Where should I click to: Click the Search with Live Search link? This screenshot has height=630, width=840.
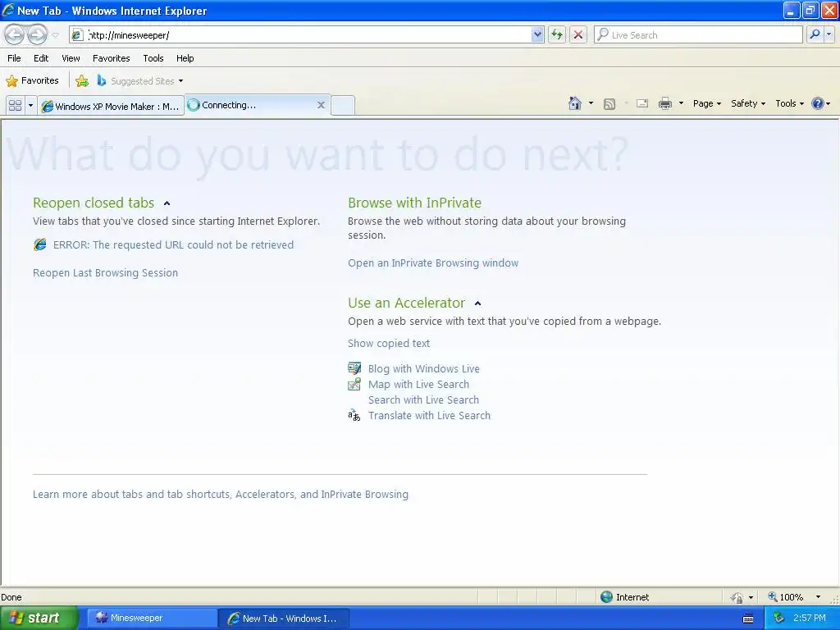click(x=423, y=400)
